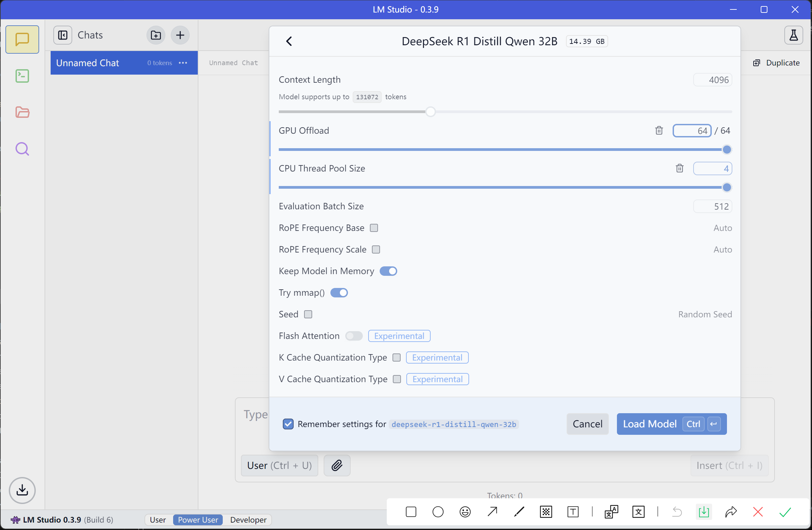Open Unnamed Chat three-dots menu
812x530 pixels.
[183, 63]
